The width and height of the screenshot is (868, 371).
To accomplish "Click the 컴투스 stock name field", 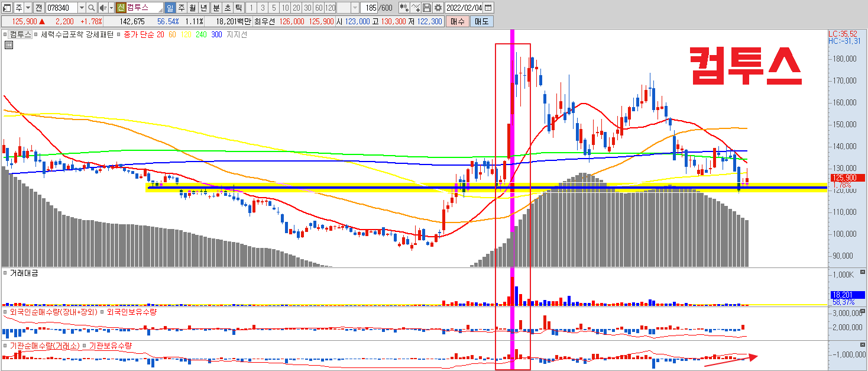I will coord(145,8).
